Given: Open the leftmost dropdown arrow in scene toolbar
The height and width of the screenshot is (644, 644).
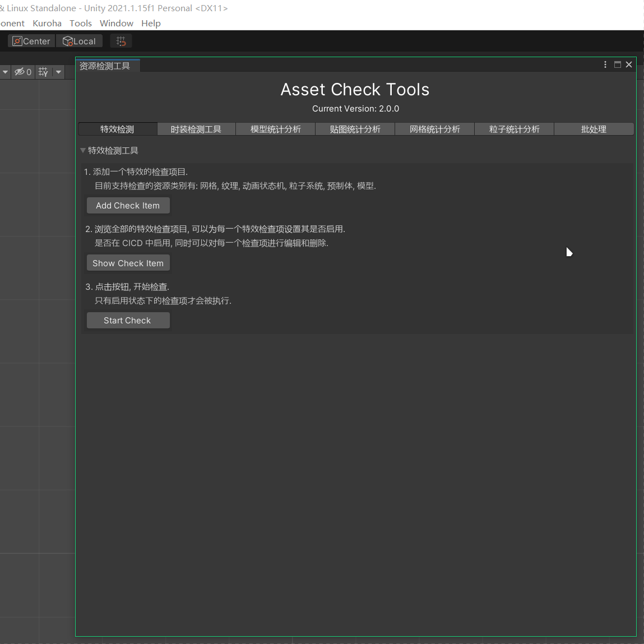Looking at the screenshot, I should coord(5,72).
